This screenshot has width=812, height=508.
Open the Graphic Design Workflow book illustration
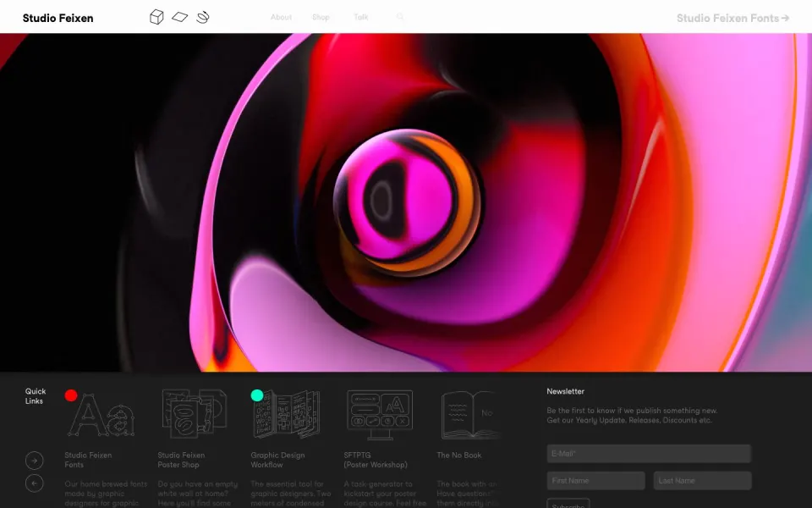(x=287, y=414)
